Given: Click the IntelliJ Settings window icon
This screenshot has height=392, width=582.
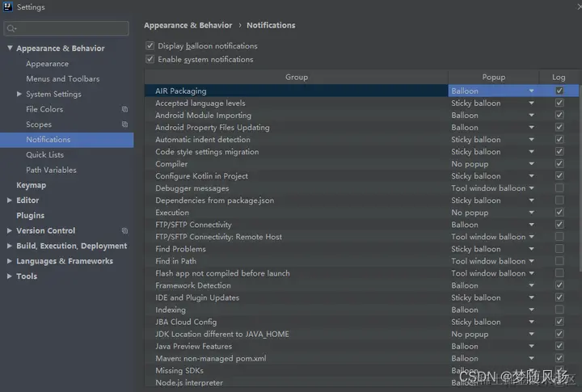Looking at the screenshot, I should 7,6.
